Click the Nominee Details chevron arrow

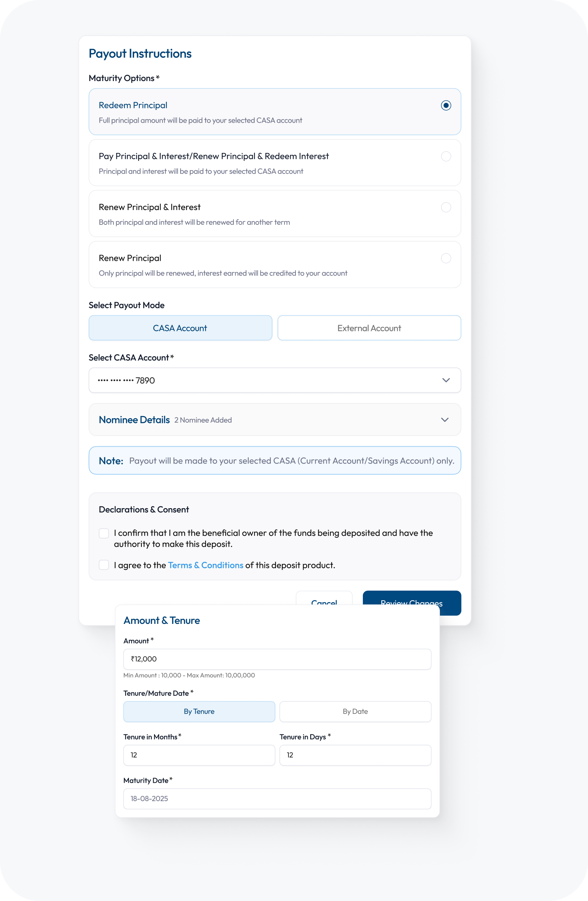point(445,419)
